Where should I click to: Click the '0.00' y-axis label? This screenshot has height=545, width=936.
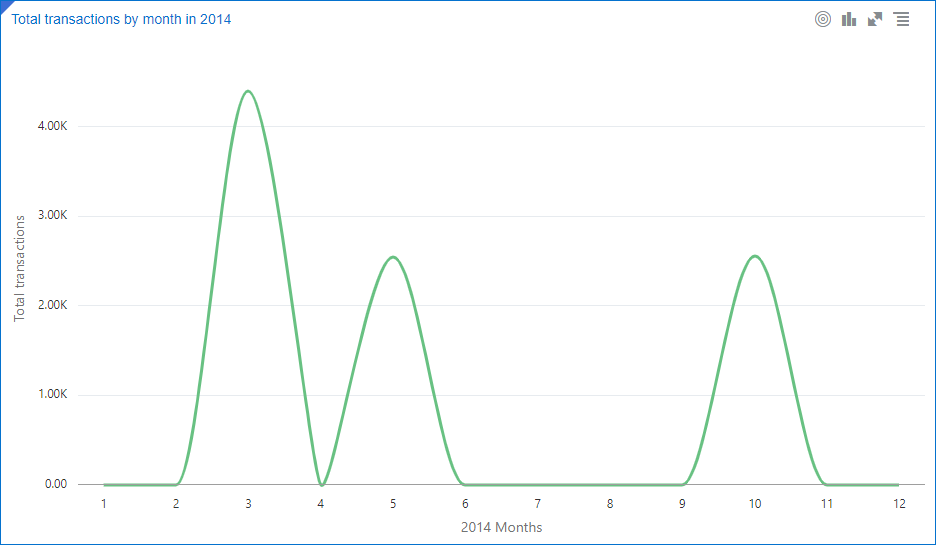(55, 485)
